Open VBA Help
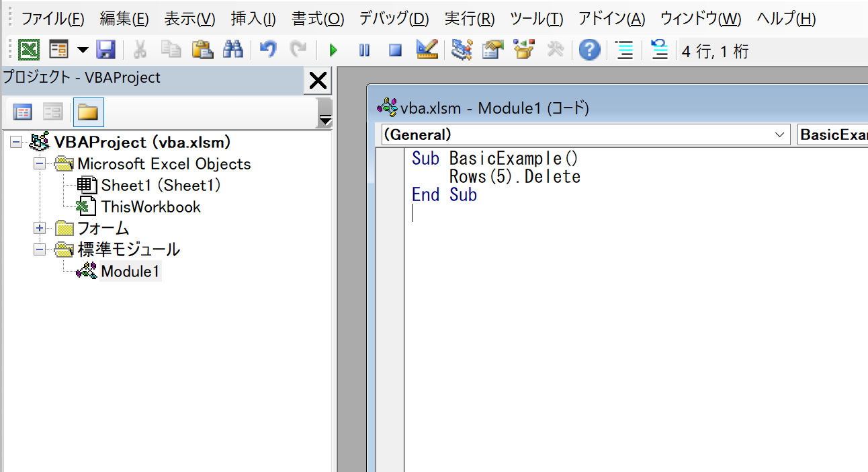This screenshot has height=472, width=868. (x=589, y=50)
